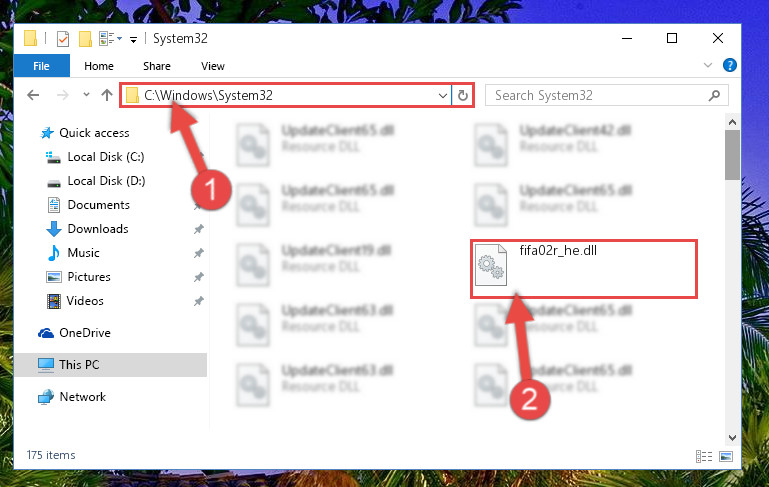Toggle the pin next to Music
The image size is (769, 487).
[199, 253]
